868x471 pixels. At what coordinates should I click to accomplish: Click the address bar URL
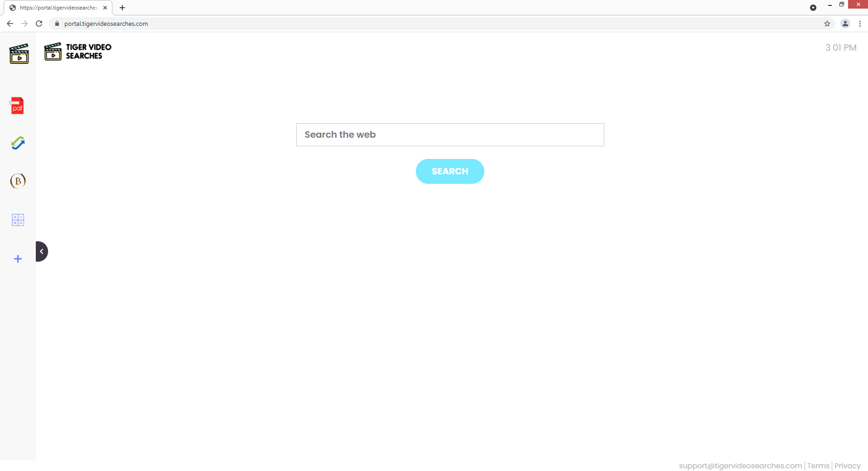tap(106, 24)
